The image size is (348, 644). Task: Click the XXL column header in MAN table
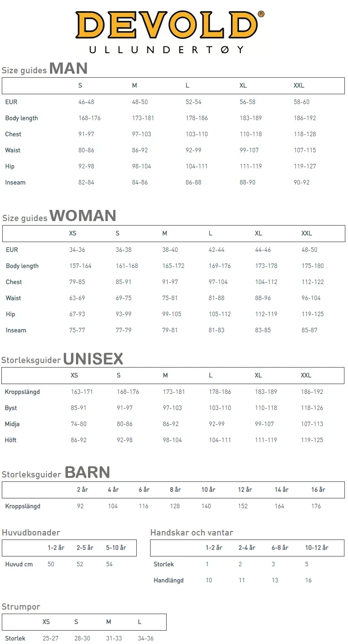click(x=299, y=85)
